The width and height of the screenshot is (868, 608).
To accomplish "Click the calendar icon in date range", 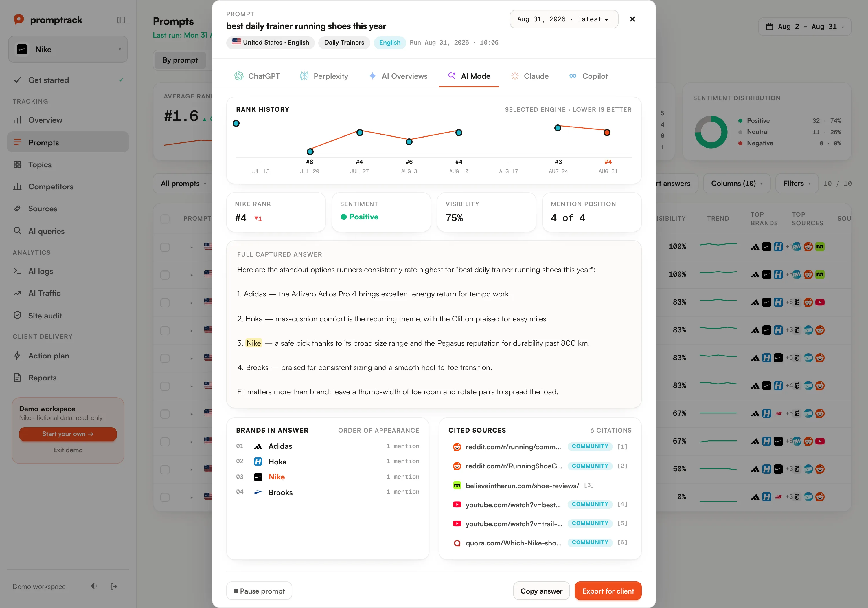I will point(769,26).
